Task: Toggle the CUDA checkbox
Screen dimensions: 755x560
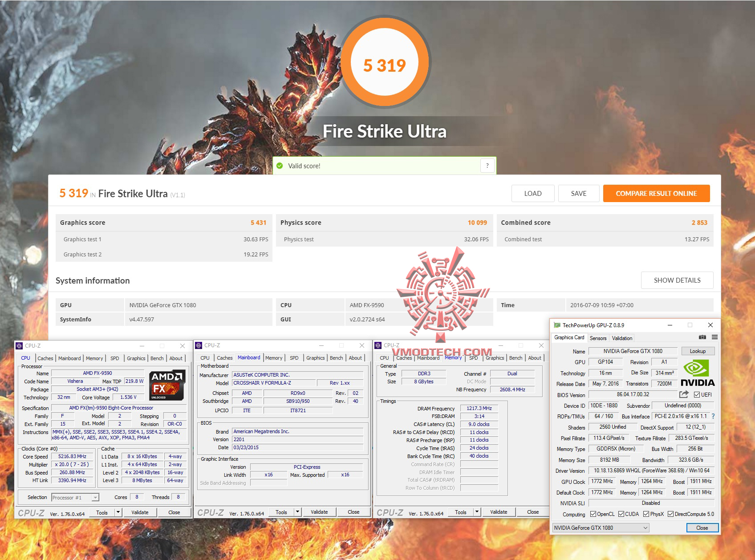Action: pyautogui.click(x=621, y=514)
